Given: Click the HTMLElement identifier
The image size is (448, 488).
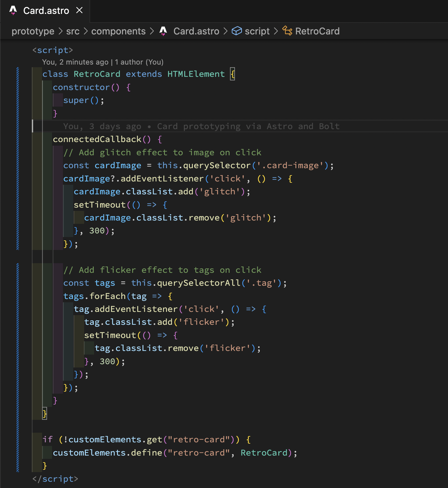Looking at the screenshot, I should coord(196,74).
